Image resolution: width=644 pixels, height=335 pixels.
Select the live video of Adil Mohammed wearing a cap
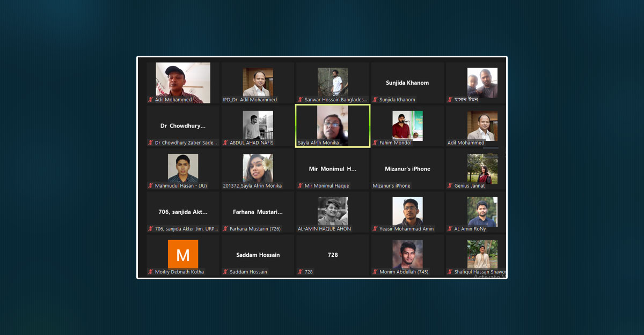[x=183, y=82]
